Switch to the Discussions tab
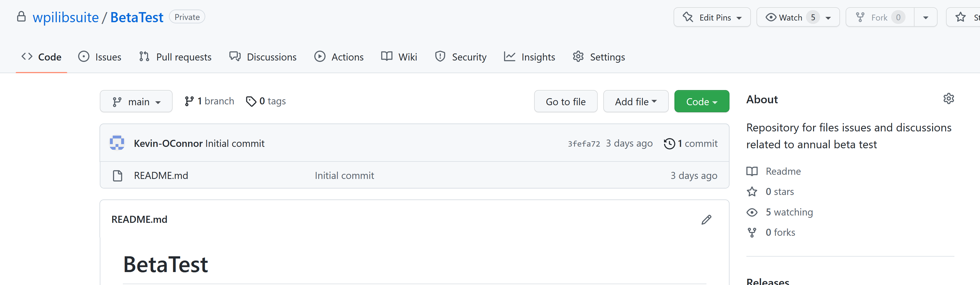Image resolution: width=980 pixels, height=285 pixels. pos(263,57)
